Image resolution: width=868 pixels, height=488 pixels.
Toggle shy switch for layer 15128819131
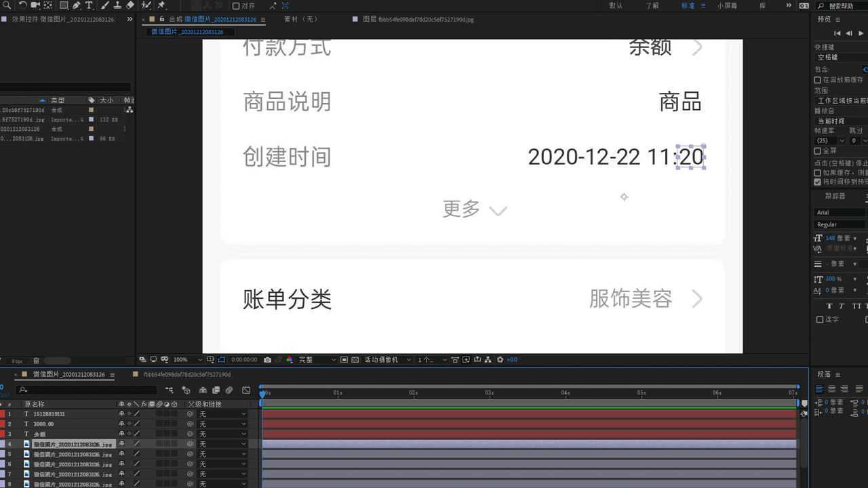click(x=122, y=413)
